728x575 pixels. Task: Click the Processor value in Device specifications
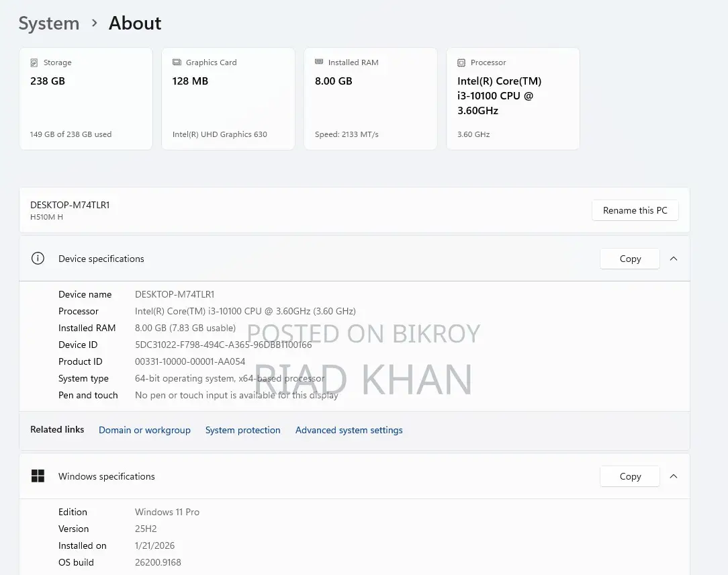245,311
